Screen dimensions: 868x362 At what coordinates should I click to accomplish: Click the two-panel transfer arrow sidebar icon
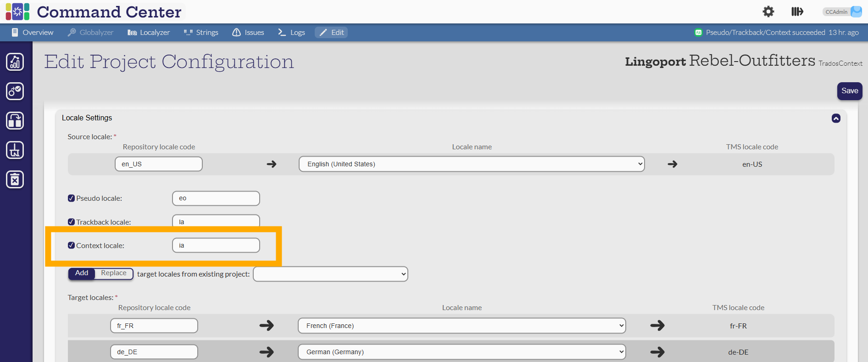tap(15, 121)
